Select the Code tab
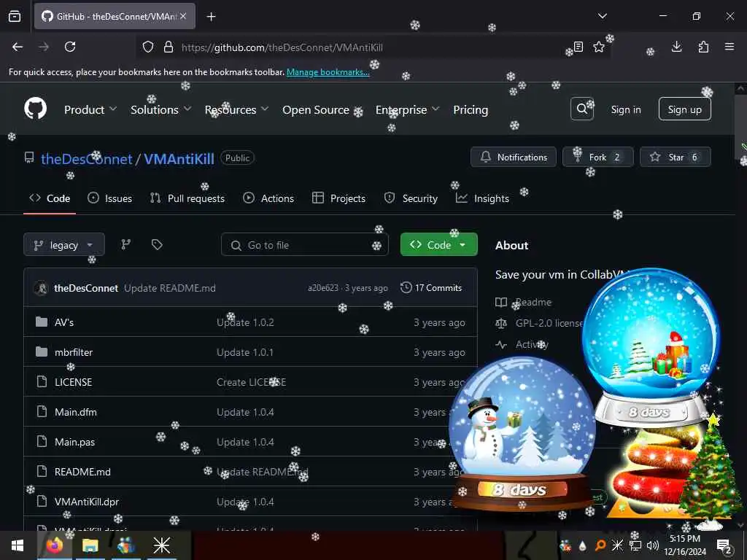Screen dimensions: 747x560 (x=50, y=198)
